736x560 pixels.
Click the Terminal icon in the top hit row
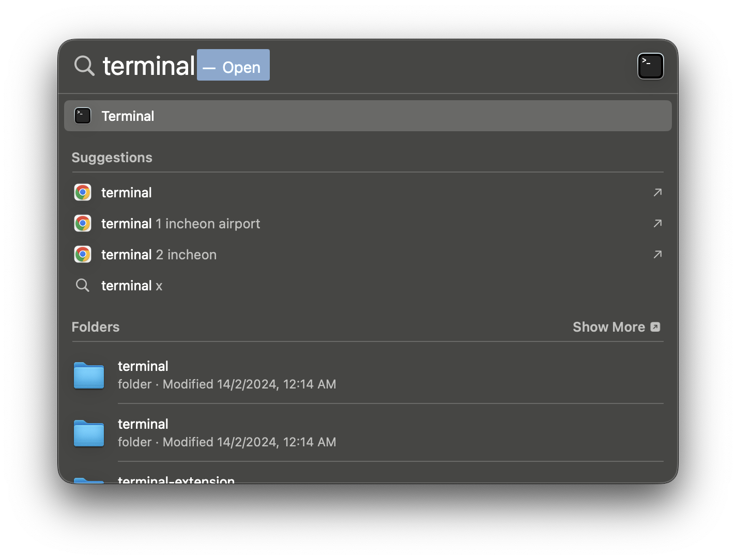(x=83, y=116)
